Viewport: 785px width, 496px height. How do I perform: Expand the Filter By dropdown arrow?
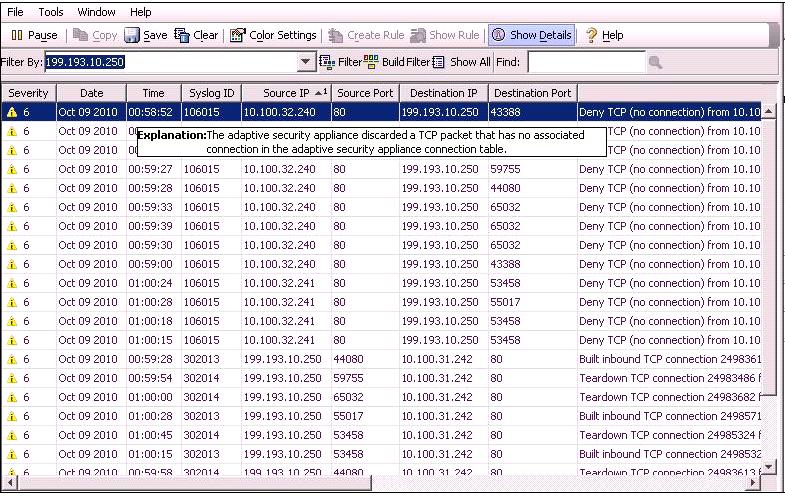click(305, 62)
